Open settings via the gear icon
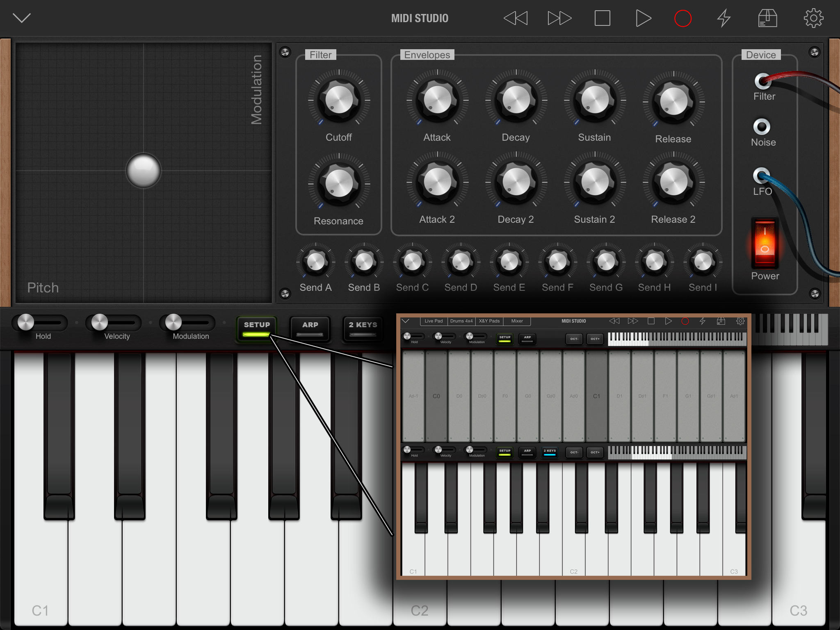 point(813,18)
